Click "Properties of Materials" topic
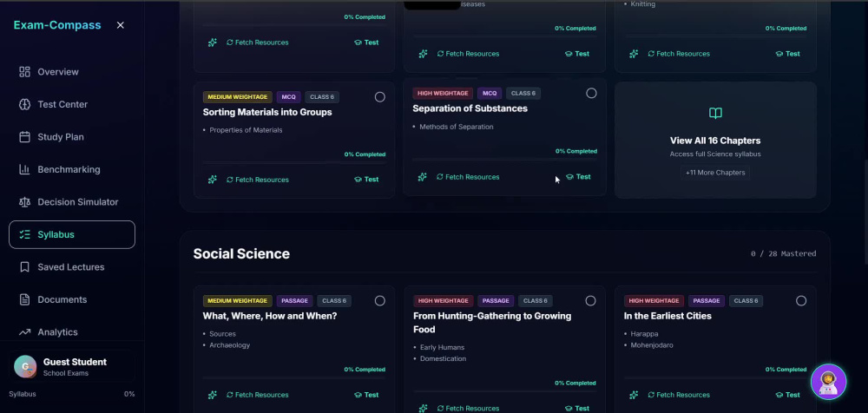This screenshot has width=868, height=413. (x=246, y=130)
